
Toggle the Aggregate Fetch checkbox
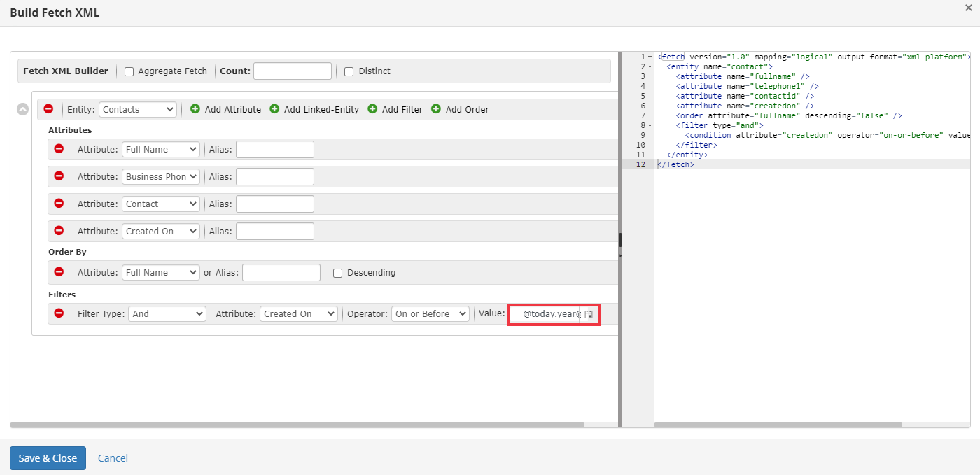[129, 71]
